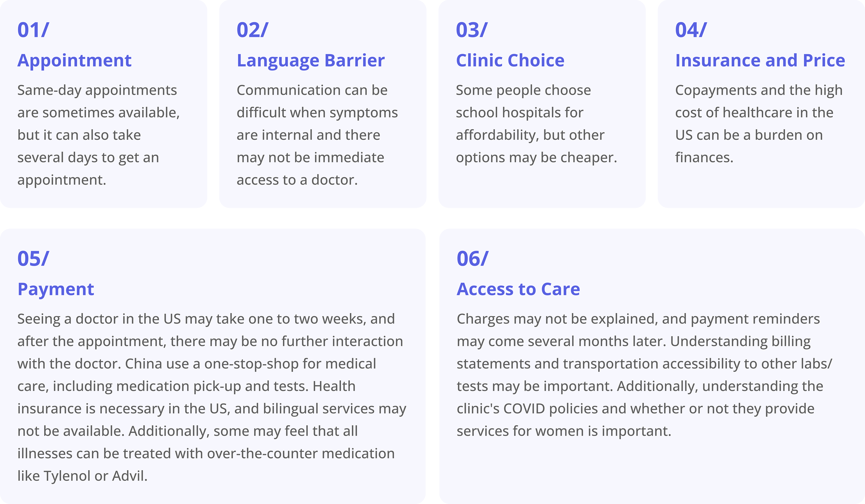865x504 pixels.
Task: Click the sentence about clinic's COVID policies
Action: (640, 409)
